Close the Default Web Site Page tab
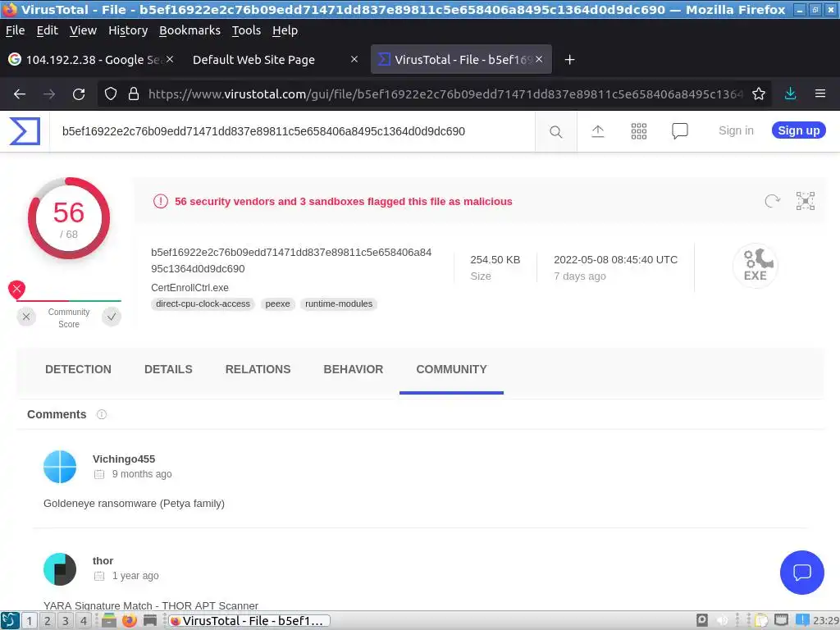 point(354,59)
